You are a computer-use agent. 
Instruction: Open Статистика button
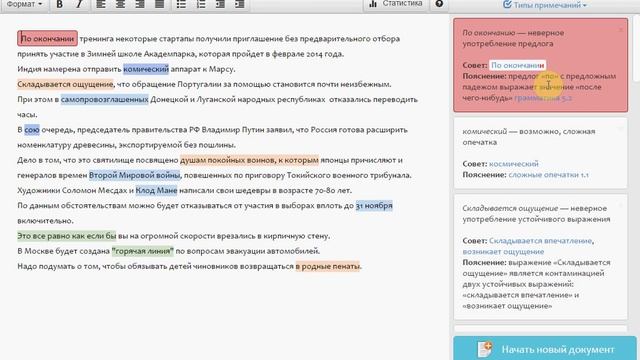click(395, 4)
